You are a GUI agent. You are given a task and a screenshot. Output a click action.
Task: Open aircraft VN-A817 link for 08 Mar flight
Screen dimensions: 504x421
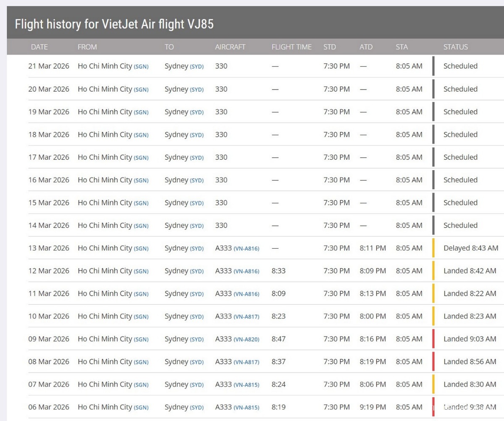tap(247, 362)
